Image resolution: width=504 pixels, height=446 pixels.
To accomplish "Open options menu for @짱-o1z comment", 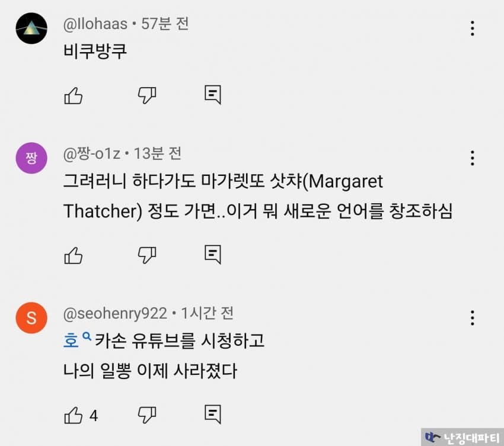I will click(x=472, y=158).
